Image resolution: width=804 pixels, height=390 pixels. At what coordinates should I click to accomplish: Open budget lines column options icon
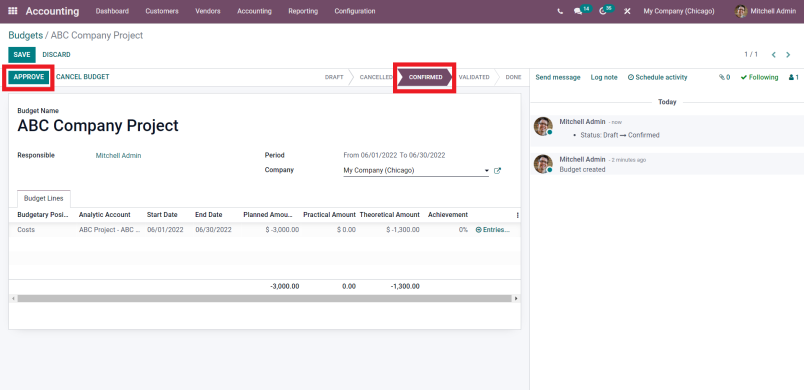(517, 215)
